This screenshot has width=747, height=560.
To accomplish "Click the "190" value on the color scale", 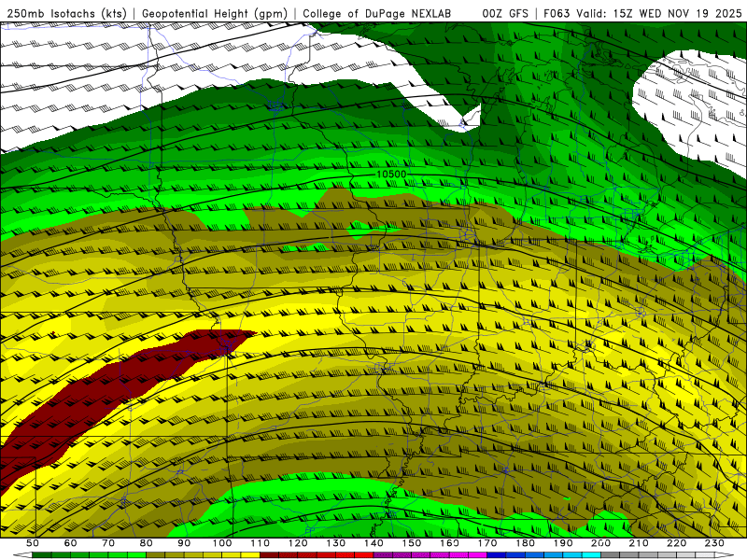I will pyautogui.click(x=564, y=543).
